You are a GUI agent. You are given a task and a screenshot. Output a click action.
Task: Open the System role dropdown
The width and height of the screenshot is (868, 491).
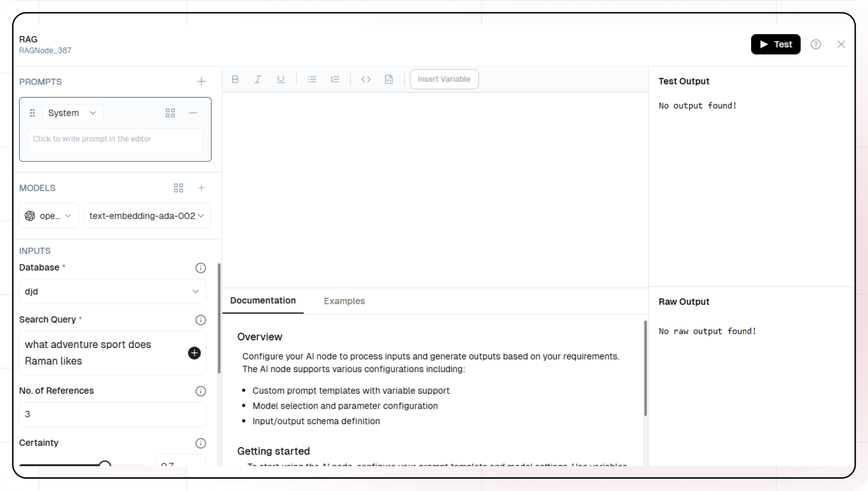(x=72, y=113)
